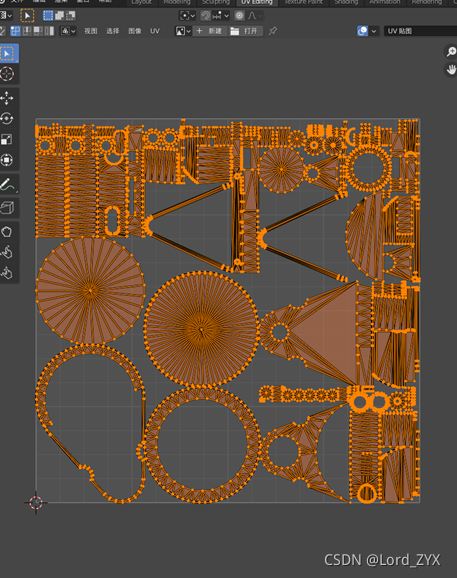The width and height of the screenshot is (457, 578).
Task: Switch to the Animation workspace tab
Action: coord(385,2)
